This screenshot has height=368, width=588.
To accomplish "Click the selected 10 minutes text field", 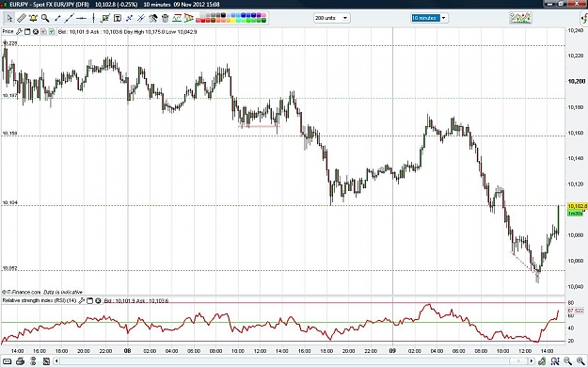I will click(425, 18).
